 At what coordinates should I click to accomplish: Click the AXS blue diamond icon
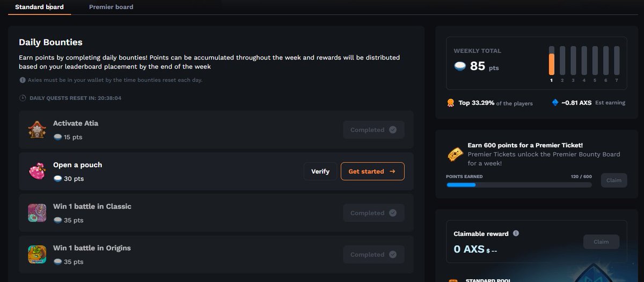[555, 102]
